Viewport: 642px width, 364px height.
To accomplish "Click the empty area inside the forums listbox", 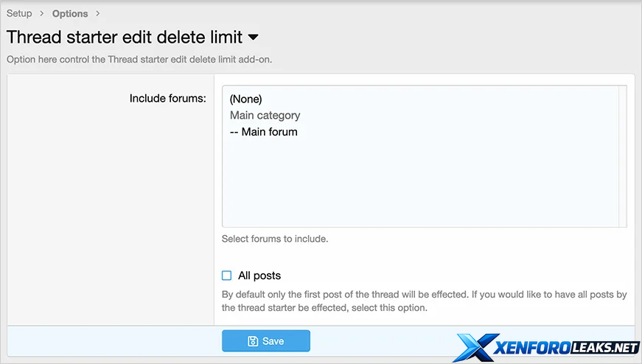I will click(x=420, y=184).
